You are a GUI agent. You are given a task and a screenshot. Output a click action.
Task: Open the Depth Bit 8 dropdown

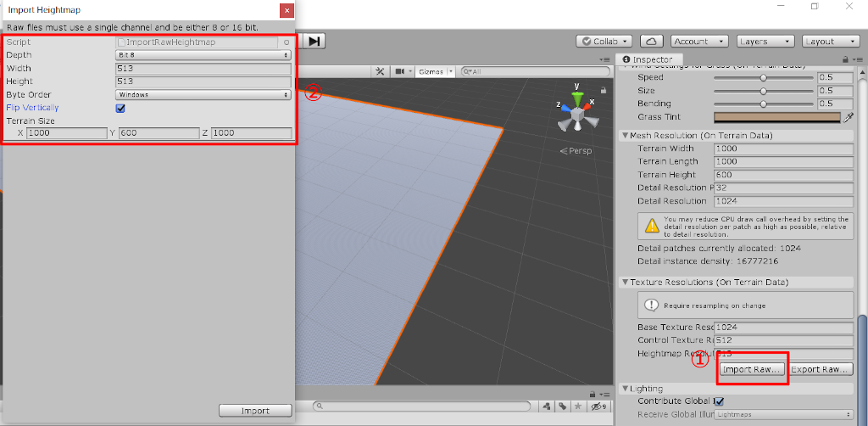(203, 55)
